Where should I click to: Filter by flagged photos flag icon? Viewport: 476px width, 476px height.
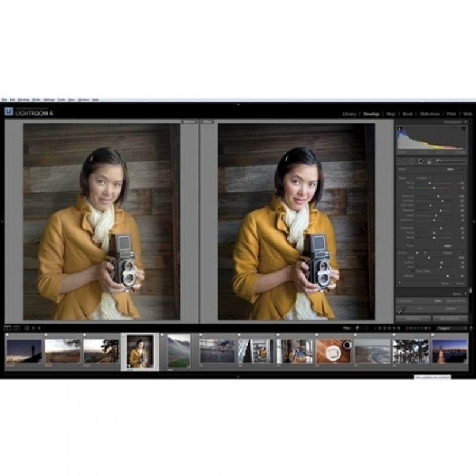[x=358, y=328]
